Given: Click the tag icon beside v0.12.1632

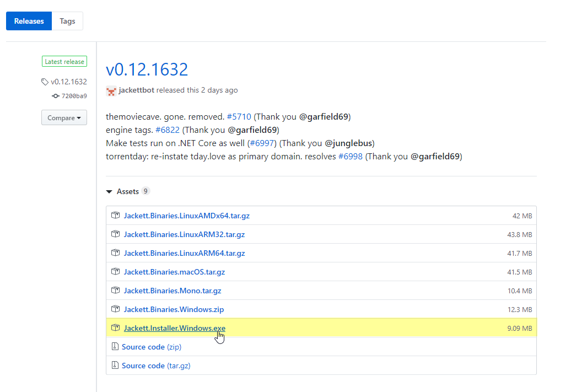Looking at the screenshot, I should pyautogui.click(x=45, y=82).
